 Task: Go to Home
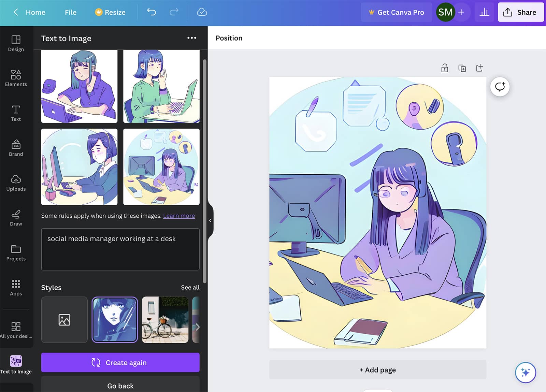[x=35, y=12]
